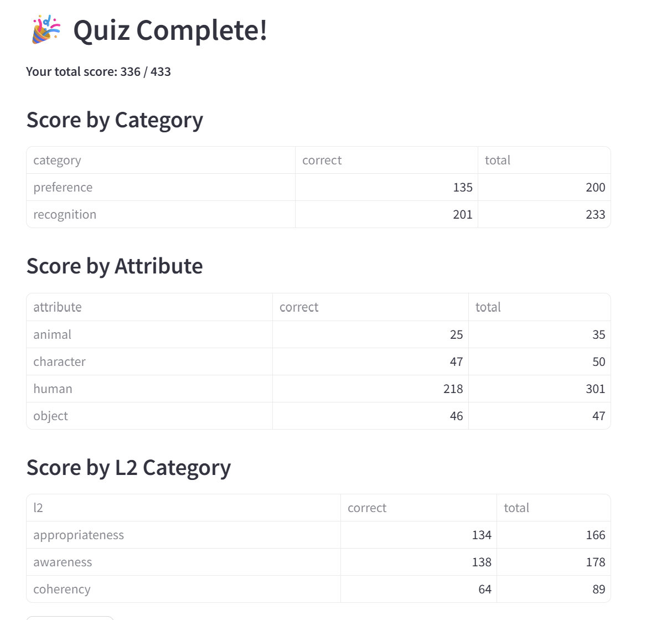
Task: Click the Score by L2 Category heading
Action: (x=128, y=468)
